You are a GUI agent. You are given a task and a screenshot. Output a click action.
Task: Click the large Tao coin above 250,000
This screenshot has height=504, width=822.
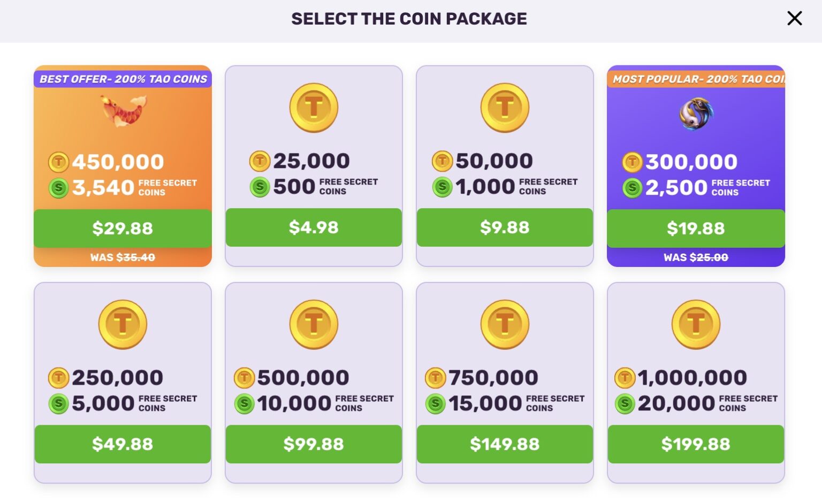point(123,324)
